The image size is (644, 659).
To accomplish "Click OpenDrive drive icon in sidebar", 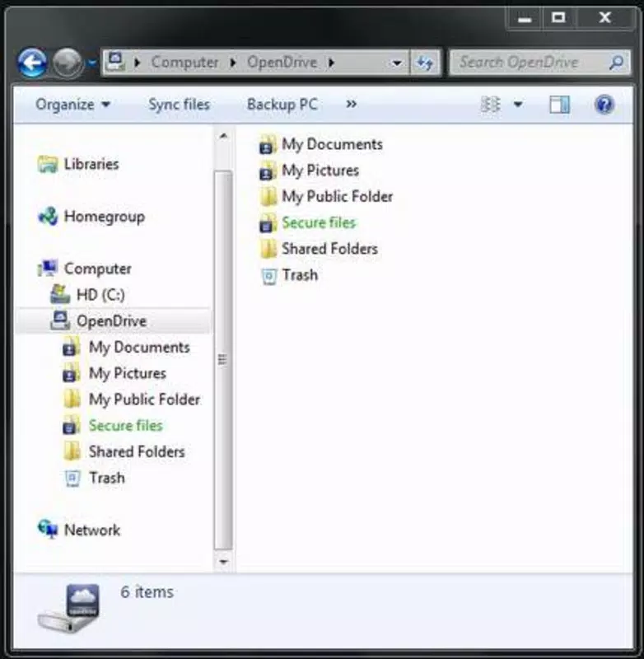I will [60, 320].
